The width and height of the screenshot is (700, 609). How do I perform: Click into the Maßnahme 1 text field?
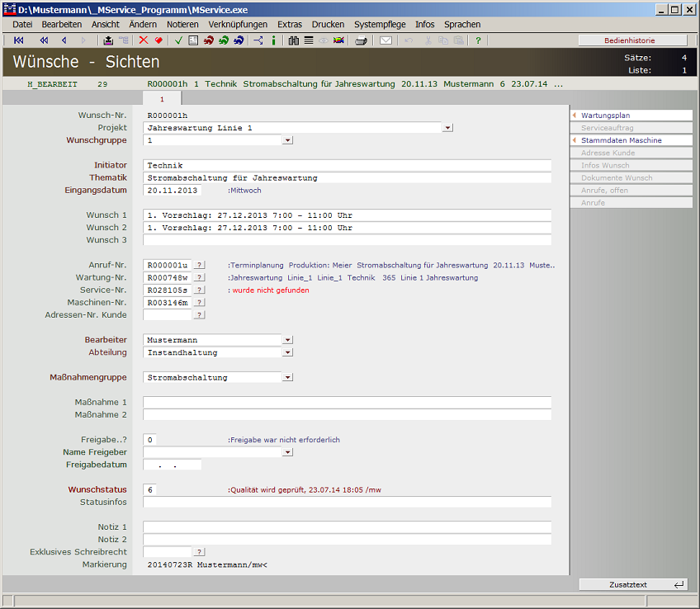point(347,402)
